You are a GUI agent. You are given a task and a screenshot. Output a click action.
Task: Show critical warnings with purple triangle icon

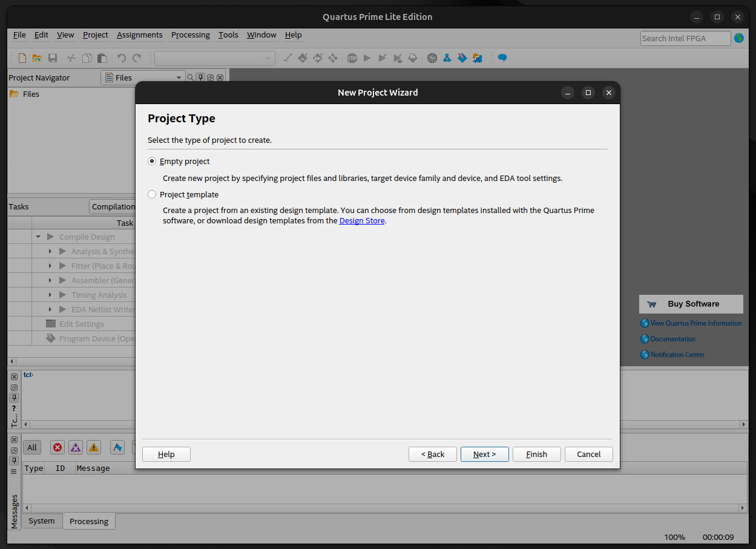point(76,447)
